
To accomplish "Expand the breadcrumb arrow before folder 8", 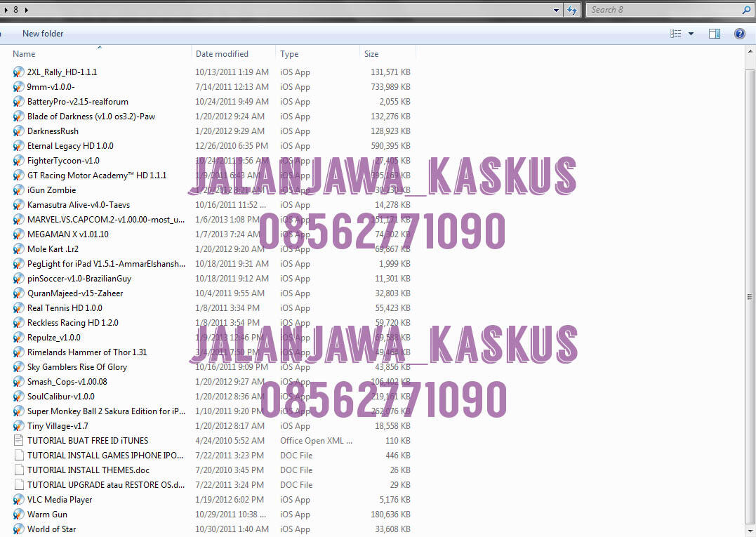I will click(x=6, y=10).
